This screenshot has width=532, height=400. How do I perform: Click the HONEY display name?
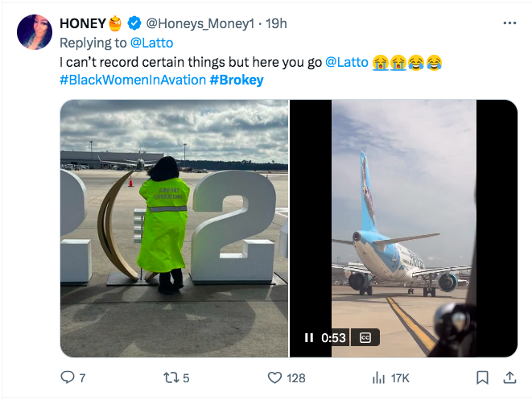coord(84,23)
